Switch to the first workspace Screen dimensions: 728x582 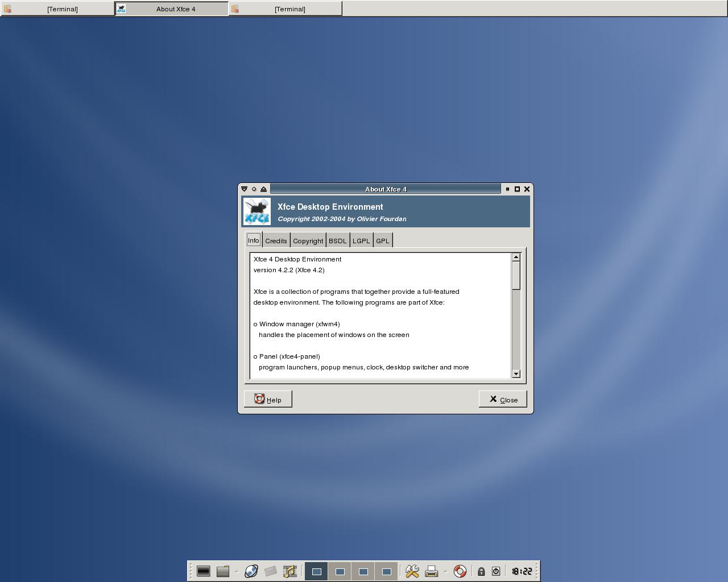point(316,571)
